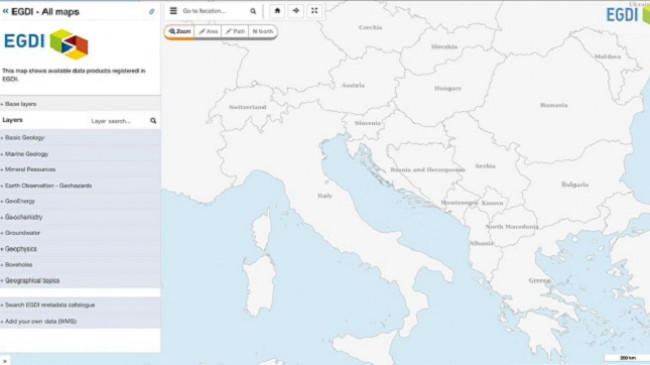Expand the Geographical topics group
The image size is (650, 365).
coord(80,281)
